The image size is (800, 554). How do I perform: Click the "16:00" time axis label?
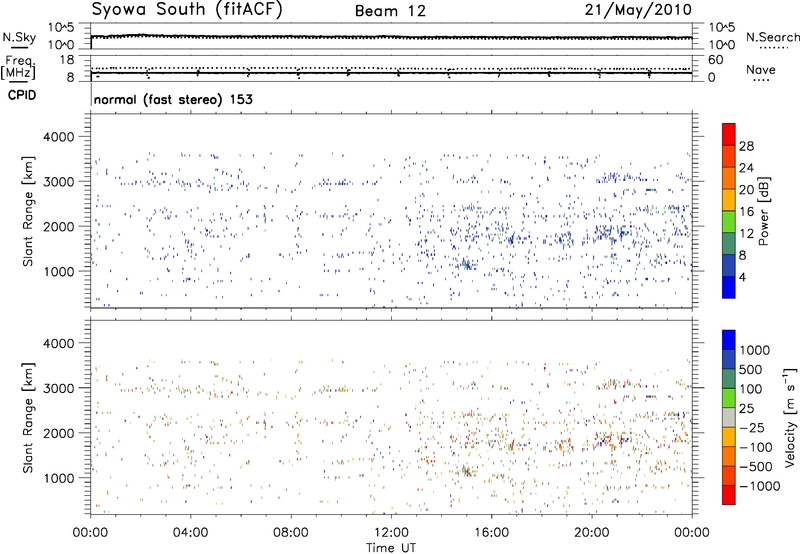pos(491,533)
